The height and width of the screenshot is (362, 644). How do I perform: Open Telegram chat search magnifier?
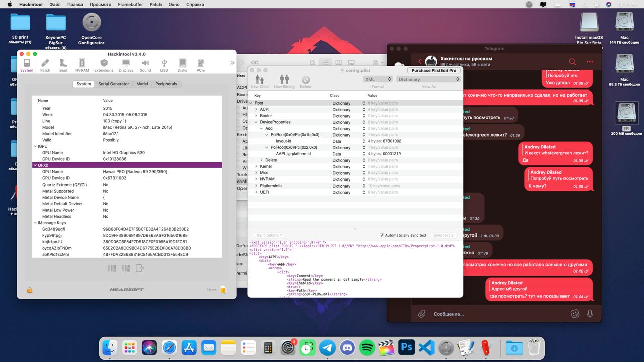point(572,62)
